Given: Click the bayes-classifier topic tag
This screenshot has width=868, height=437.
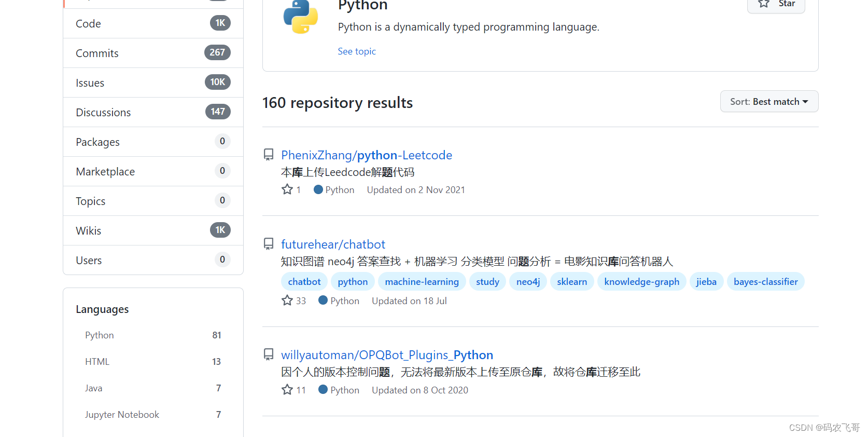Looking at the screenshot, I should [766, 281].
